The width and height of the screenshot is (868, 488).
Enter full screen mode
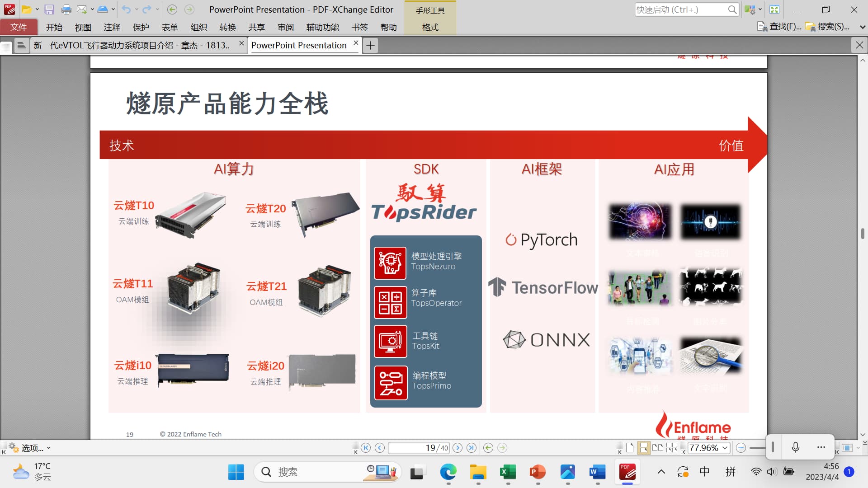774,9
